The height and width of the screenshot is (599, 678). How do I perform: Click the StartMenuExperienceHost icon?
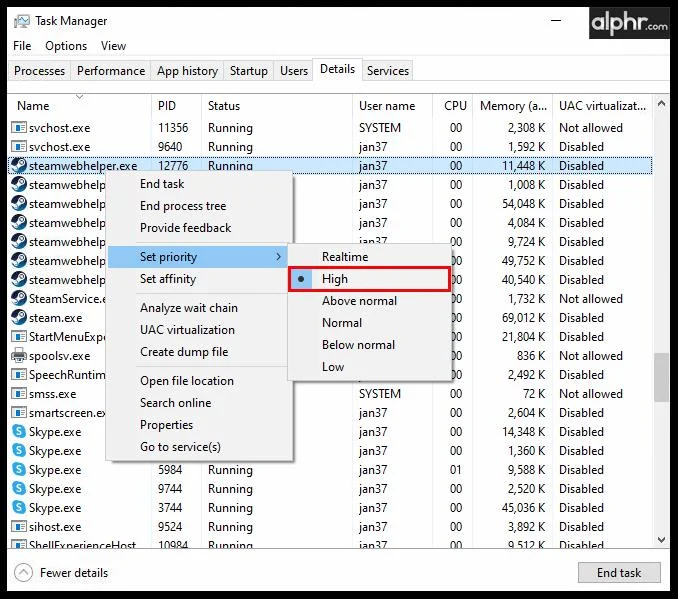pos(19,336)
